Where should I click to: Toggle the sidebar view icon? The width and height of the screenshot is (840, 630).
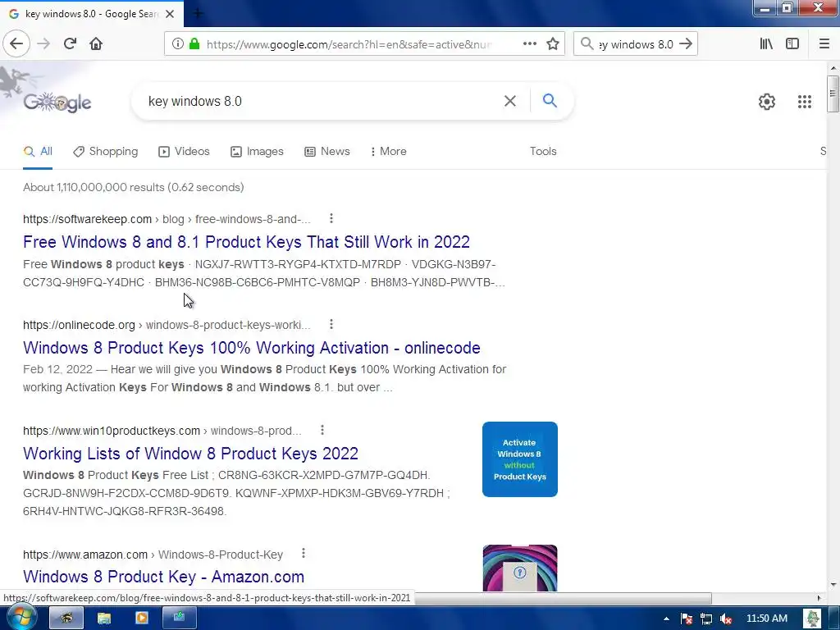pos(792,44)
